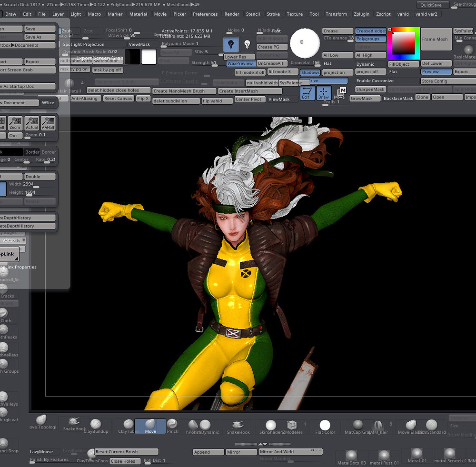Select the black color swatch
The image size is (476, 467).
tap(133, 57)
